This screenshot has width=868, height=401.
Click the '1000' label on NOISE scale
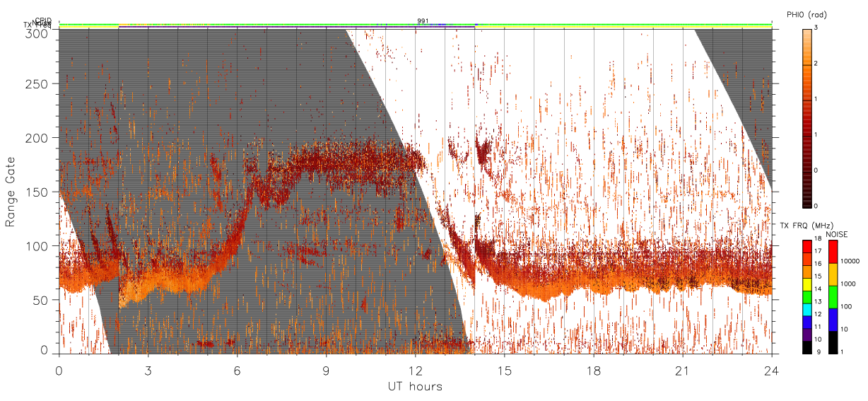pos(848,284)
